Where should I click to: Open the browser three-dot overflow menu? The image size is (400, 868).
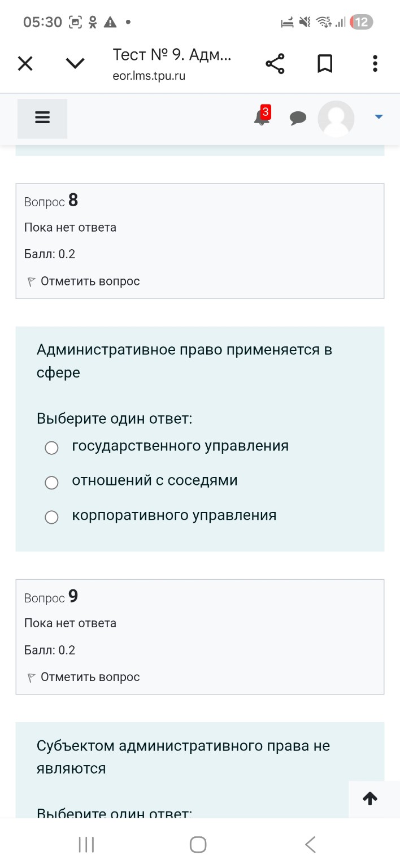[375, 63]
